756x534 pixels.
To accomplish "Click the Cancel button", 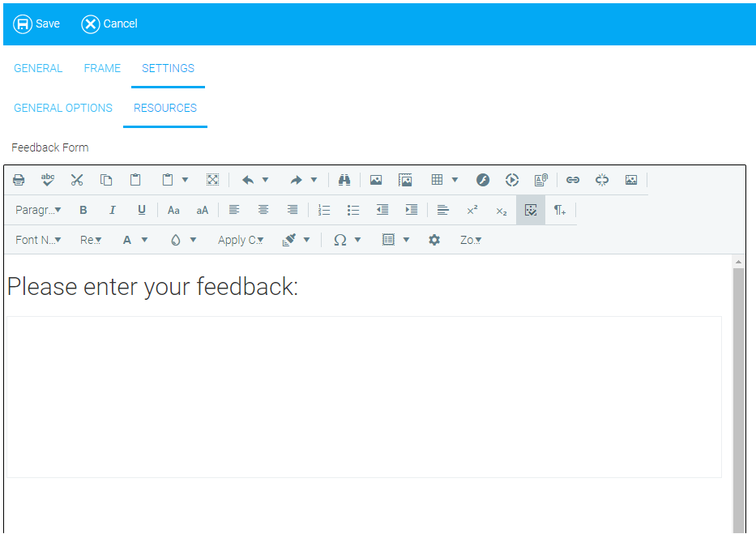I will [109, 23].
